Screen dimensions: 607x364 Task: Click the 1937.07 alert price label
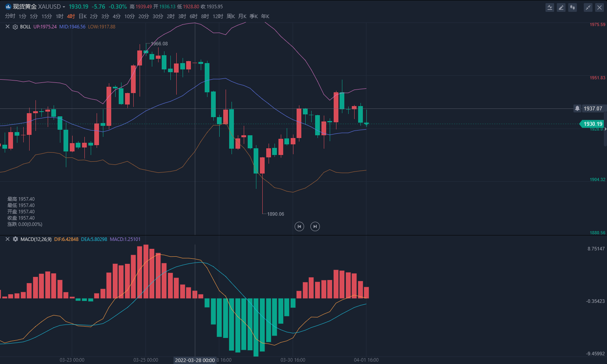click(593, 108)
